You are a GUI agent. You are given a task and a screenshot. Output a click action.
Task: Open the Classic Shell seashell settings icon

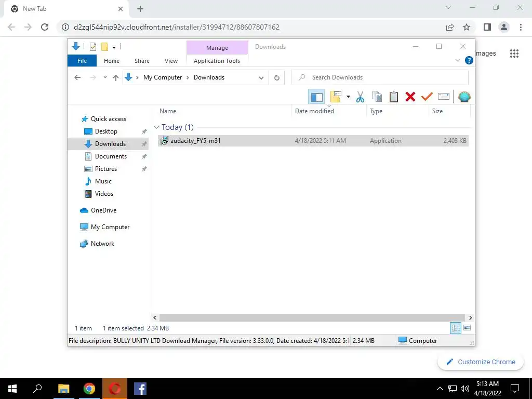464,97
